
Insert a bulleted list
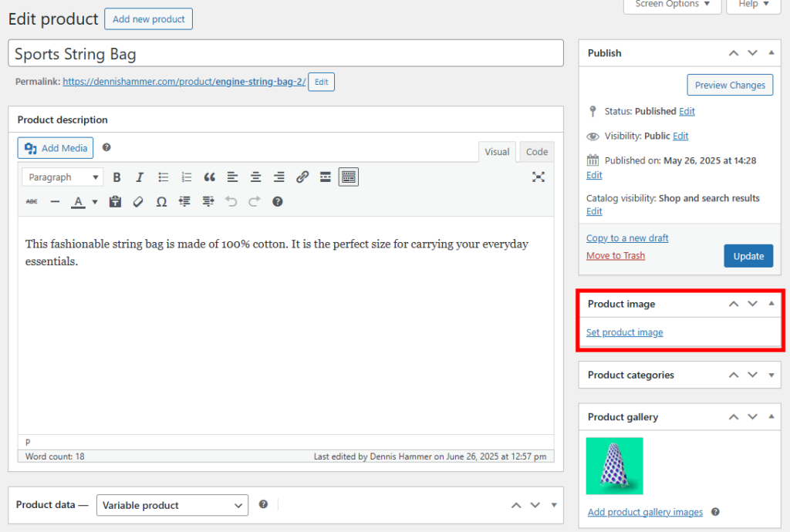point(163,177)
